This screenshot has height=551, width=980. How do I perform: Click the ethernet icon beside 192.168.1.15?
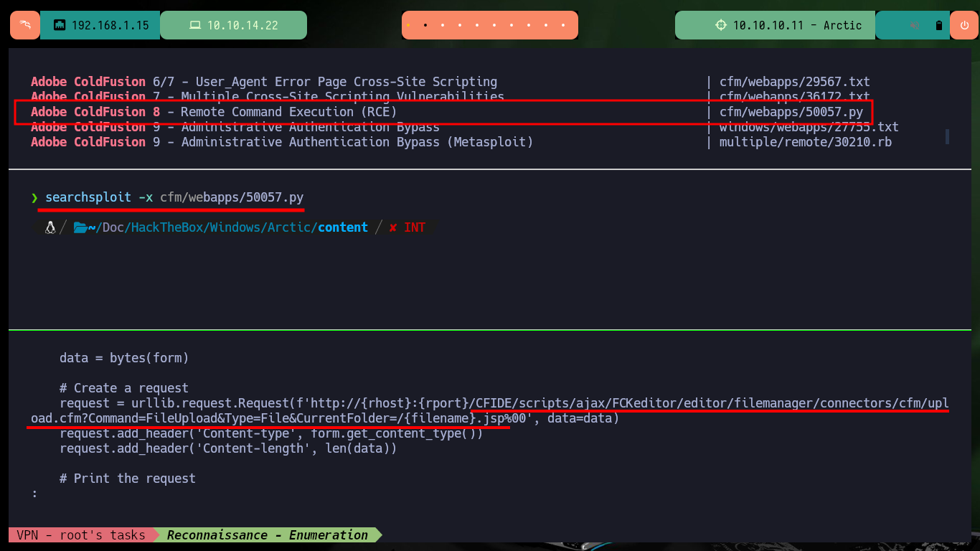[x=60, y=25]
